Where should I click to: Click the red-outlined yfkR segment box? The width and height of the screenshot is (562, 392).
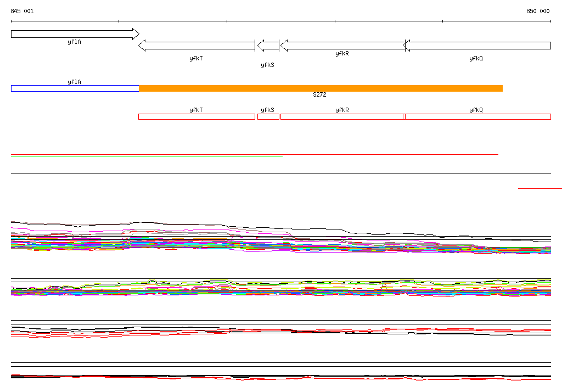[342, 116]
